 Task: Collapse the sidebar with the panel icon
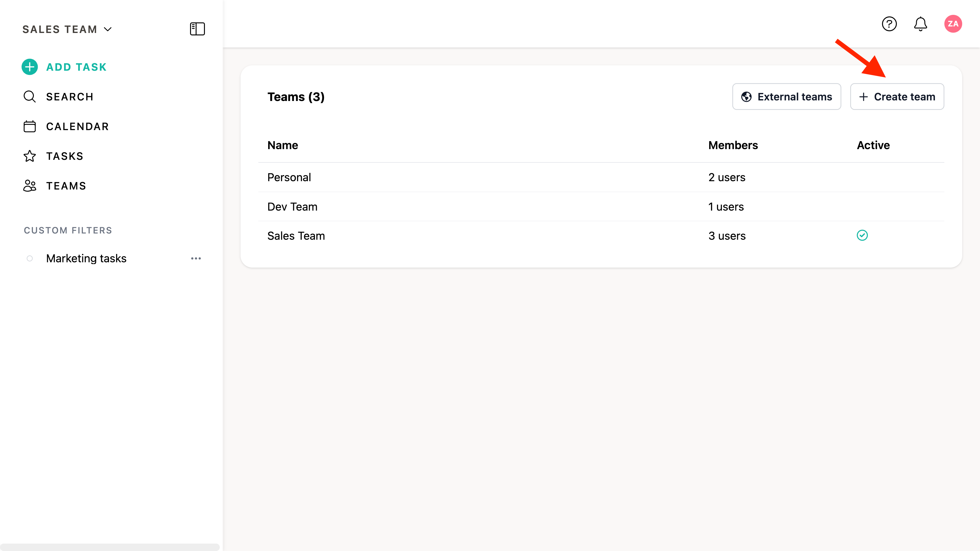coord(197,29)
